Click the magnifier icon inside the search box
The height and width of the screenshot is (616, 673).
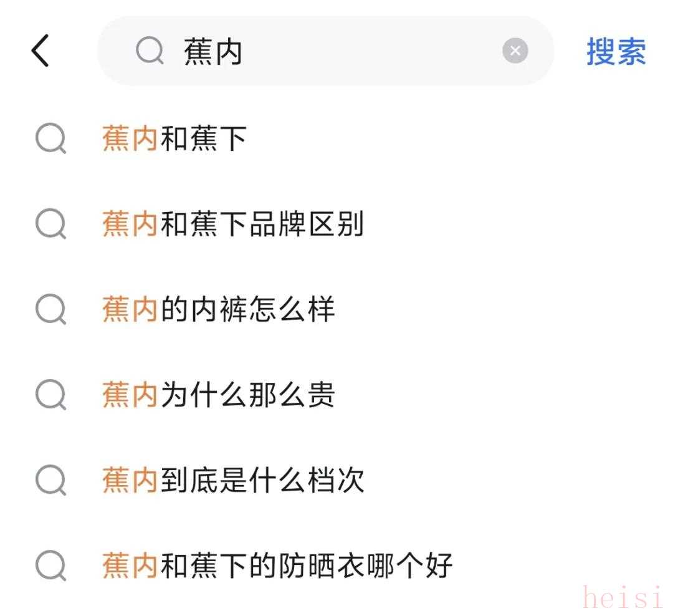(x=150, y=51)
